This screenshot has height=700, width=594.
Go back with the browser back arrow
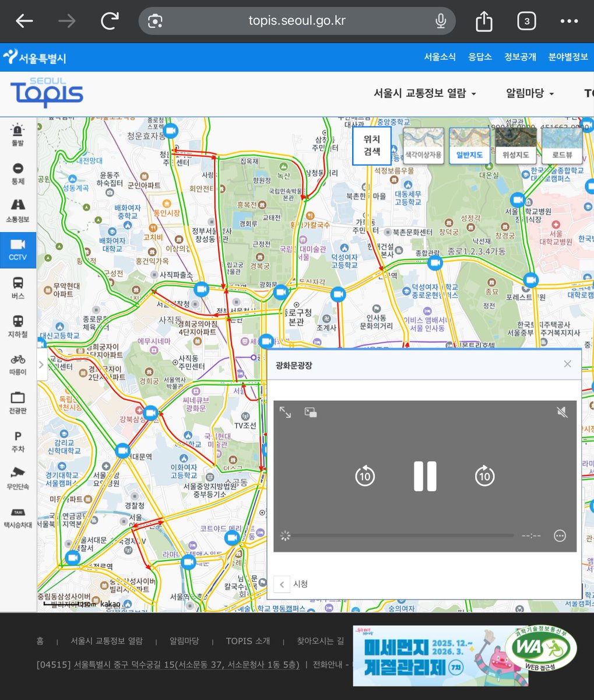pyautogui.click(x=24, y=22)
